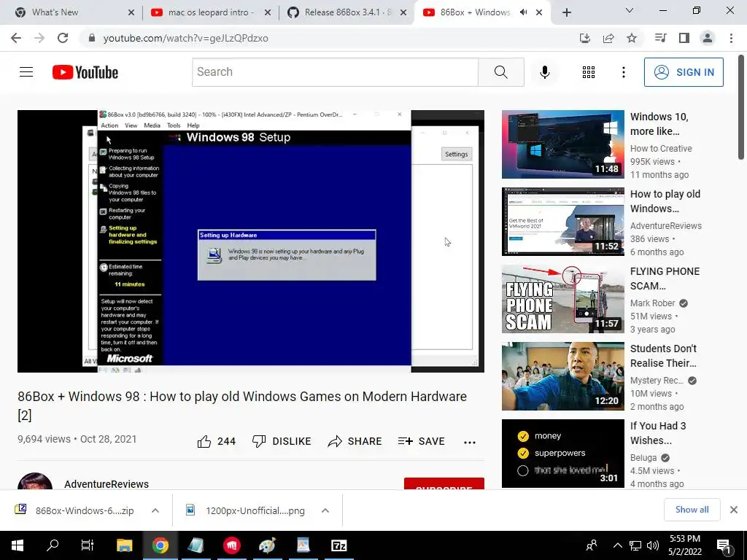Open File Explorer from the taskbar

[124, 545]
